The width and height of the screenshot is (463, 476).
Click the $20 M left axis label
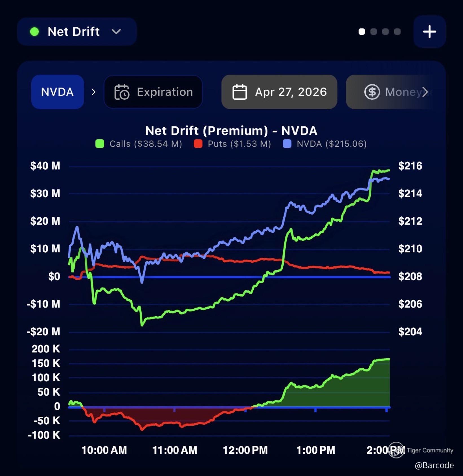45,221
